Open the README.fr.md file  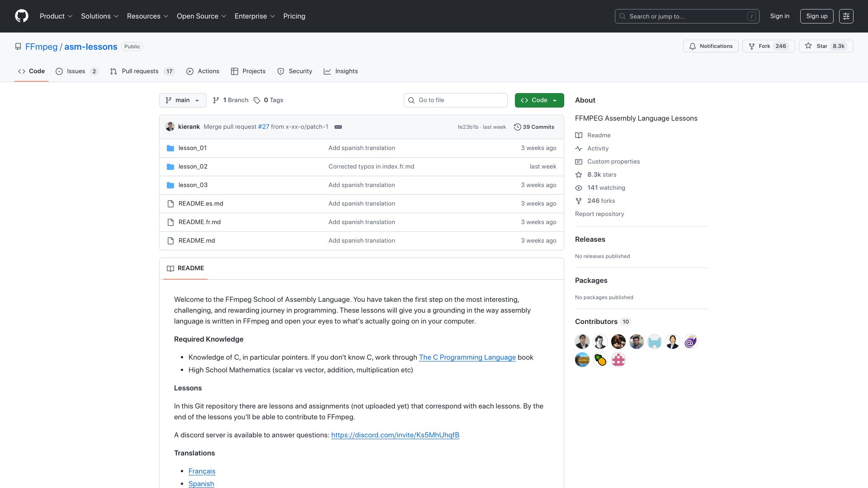tap(199, 222)
